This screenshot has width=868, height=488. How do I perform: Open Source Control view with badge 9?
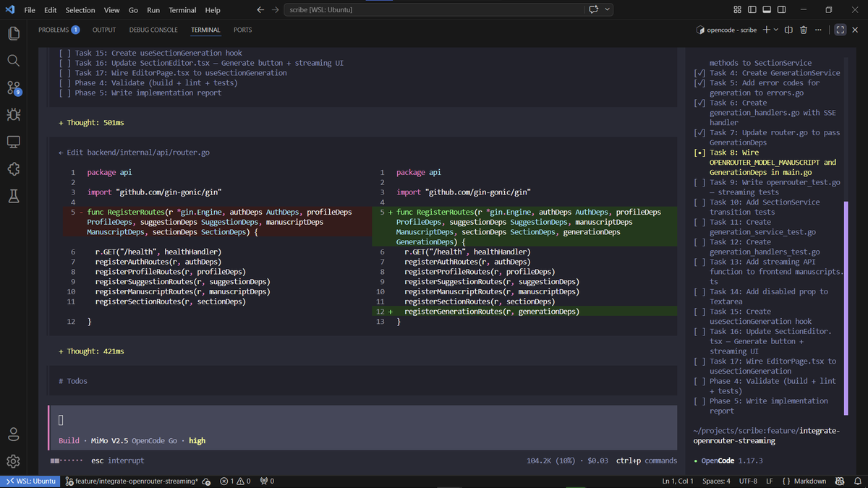coord(14,87)
